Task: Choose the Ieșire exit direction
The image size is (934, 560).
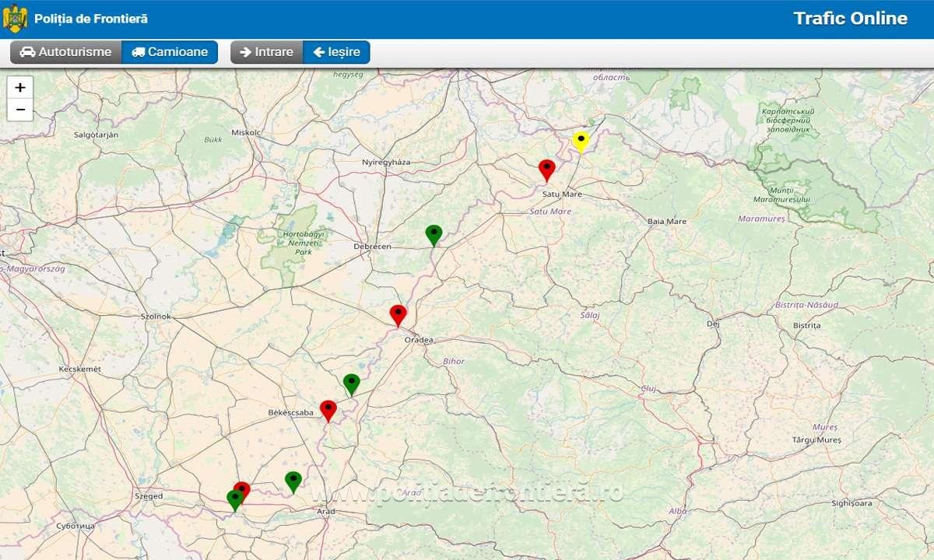Action: pos(336,52)
